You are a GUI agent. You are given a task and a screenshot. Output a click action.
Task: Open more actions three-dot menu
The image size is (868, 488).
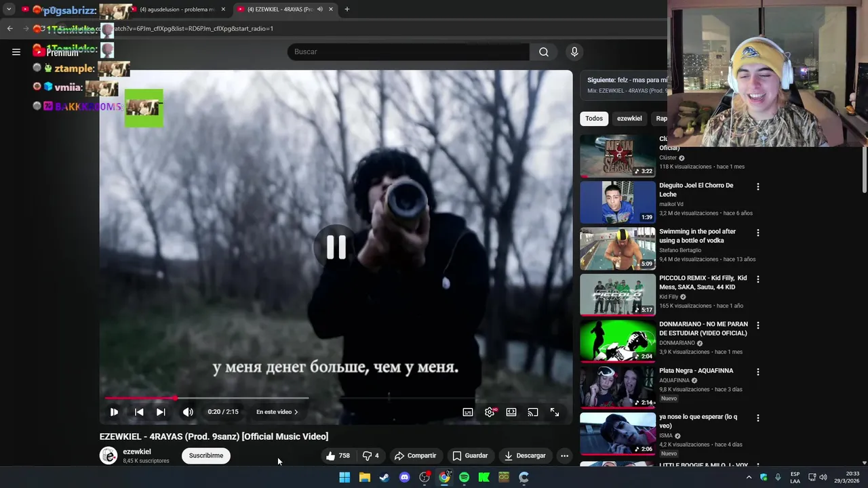tap(564, 455)
